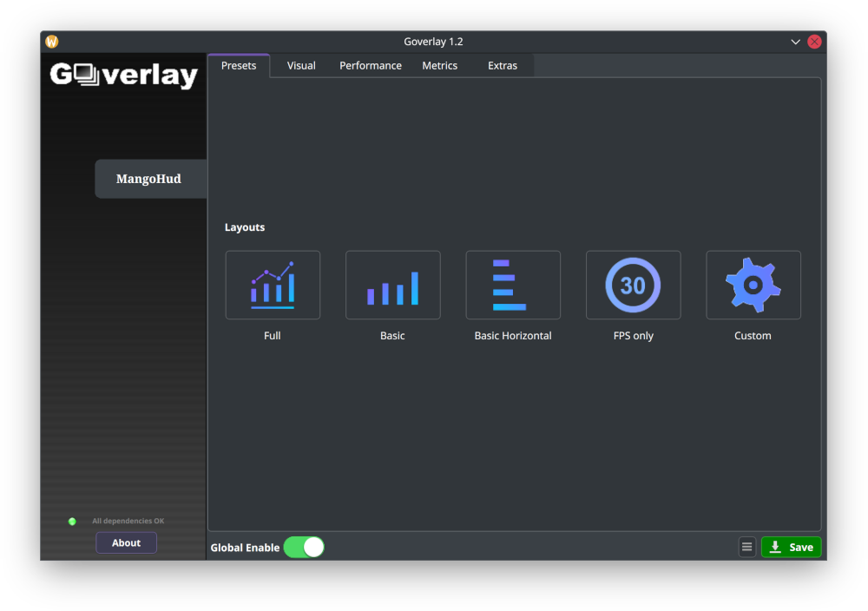Turn off the Global Enable switch
The width and height of the screenshot is (868, 611).
coord(304,547)
